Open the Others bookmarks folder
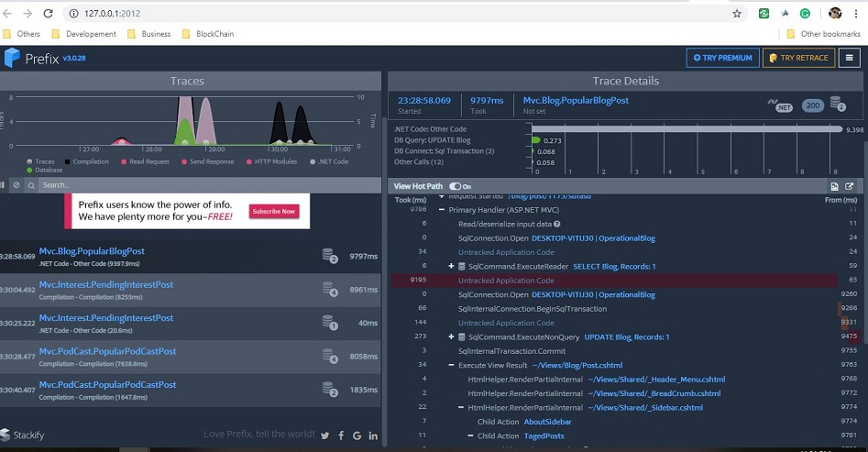Screen dimensions: 868x452 click(22, 34)
